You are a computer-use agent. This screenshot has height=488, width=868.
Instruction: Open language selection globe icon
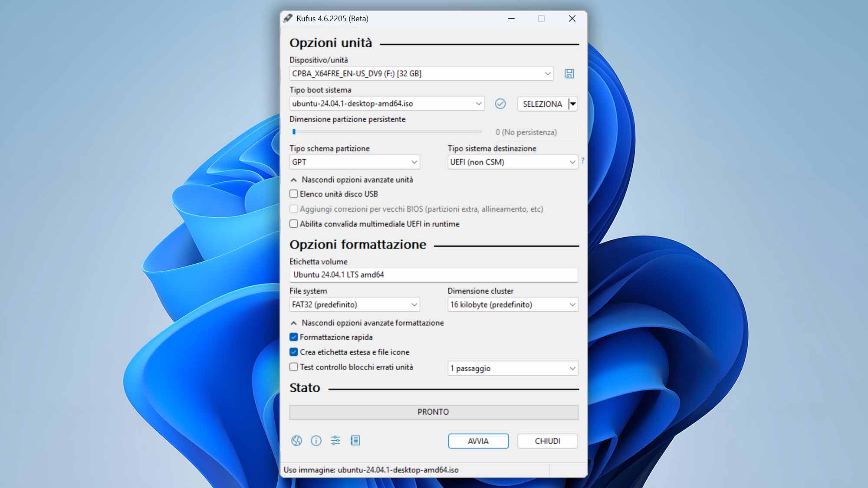coord(296,441)
